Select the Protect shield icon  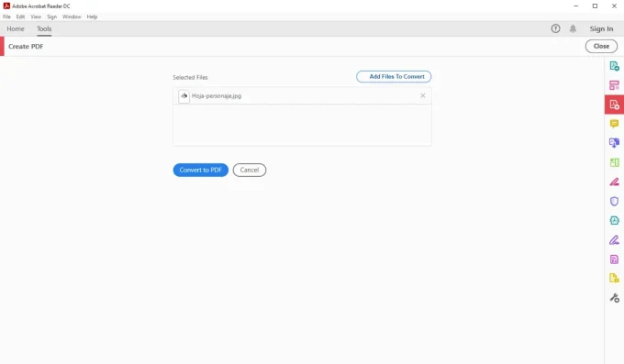614,201
